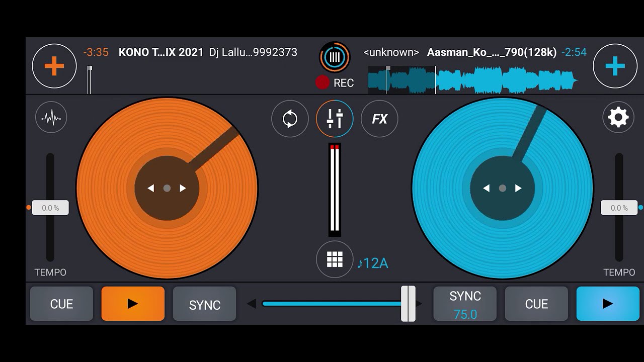
Task: Click the 12A key label
Action: click(x=372, y=263)
